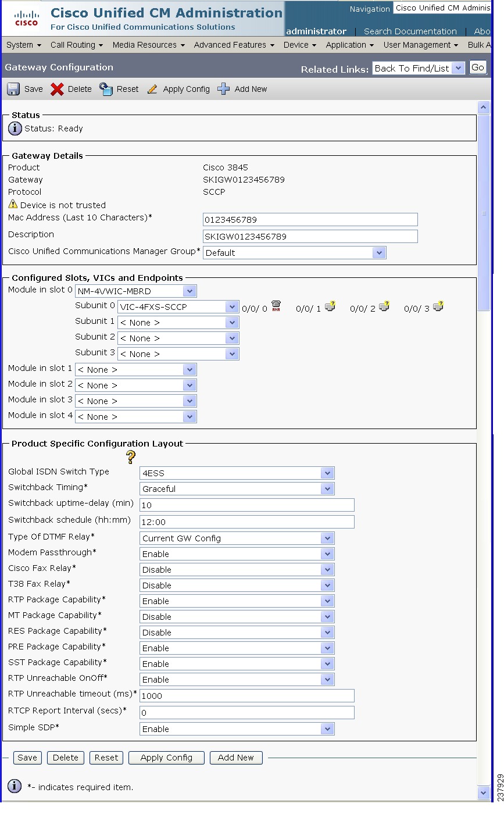The width and height of the screenshot is (504, 814).
Task: Open the Search Documentation link
Action: (x=410, y=31)
